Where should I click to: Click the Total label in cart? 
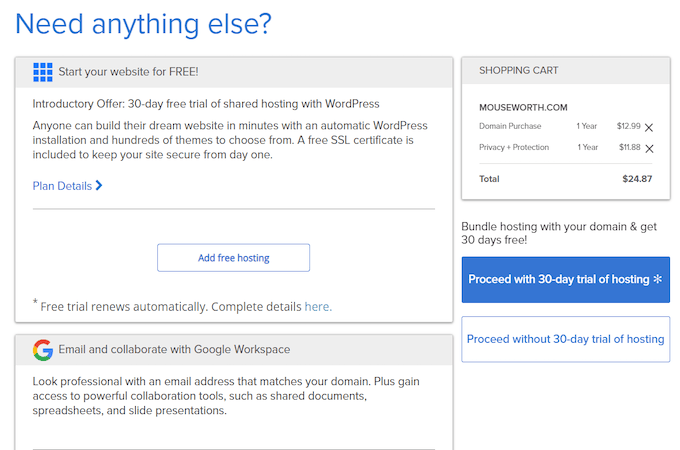(489, 179)
